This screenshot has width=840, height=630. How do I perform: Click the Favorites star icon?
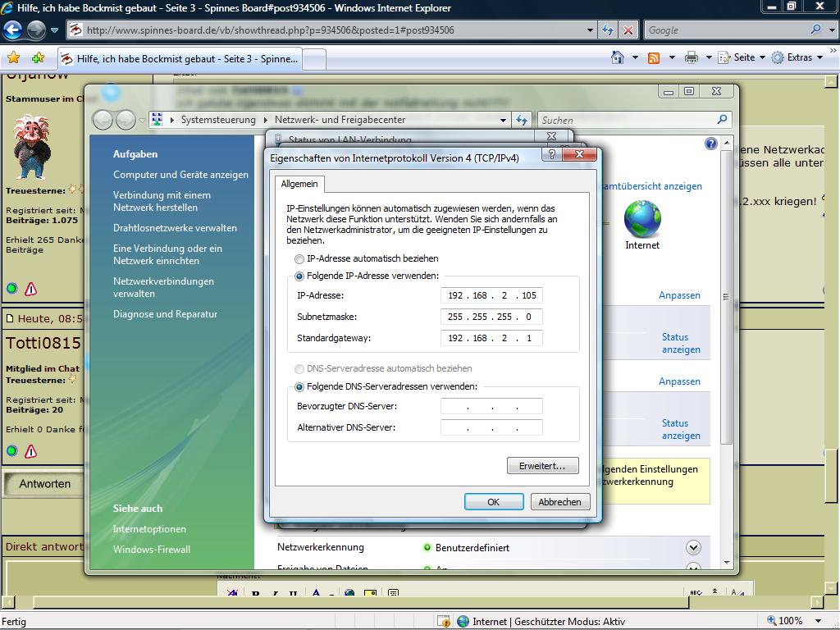click(x=13, y=58)
